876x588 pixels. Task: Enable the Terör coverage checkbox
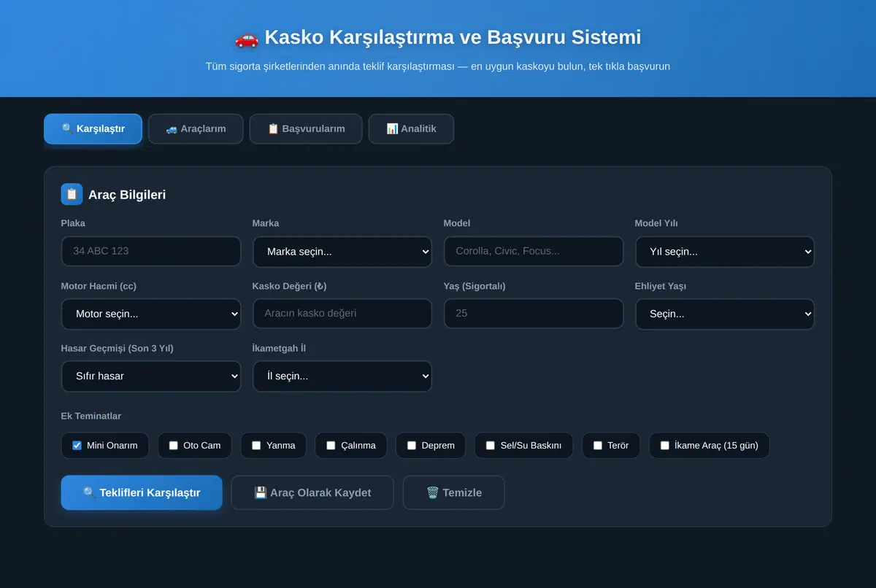coord(598,445)
